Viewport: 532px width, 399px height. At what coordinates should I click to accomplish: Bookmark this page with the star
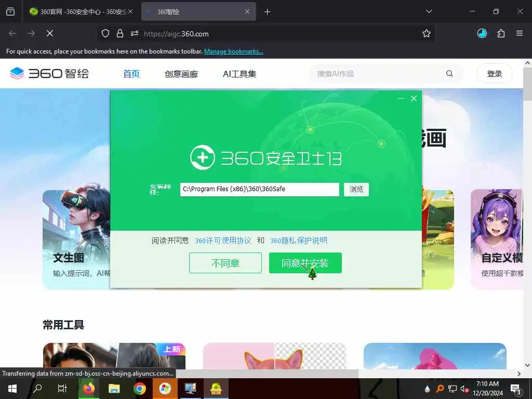point(427,33)
